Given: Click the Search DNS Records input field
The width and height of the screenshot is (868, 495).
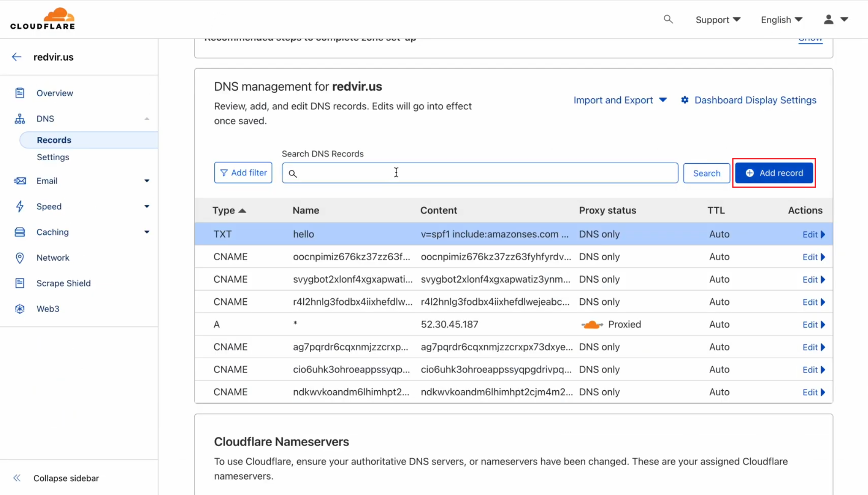Looking at the screenshot, I should point(479,173).
